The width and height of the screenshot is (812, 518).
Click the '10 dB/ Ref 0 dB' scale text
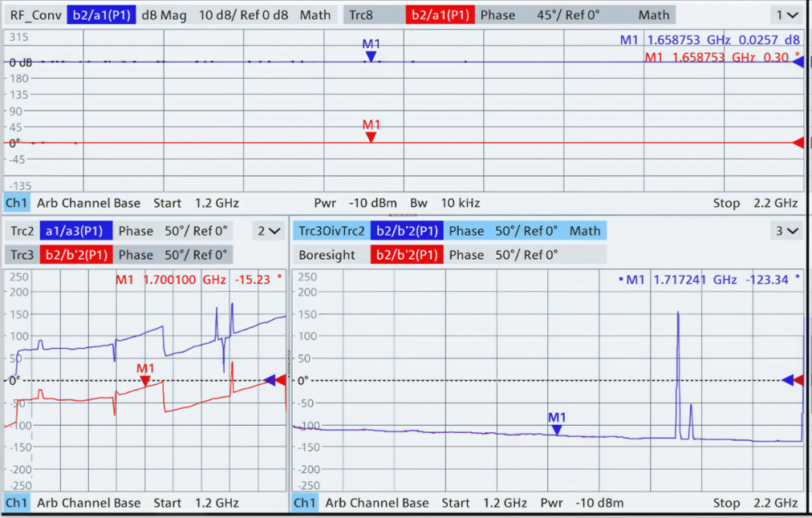point(244,15)
